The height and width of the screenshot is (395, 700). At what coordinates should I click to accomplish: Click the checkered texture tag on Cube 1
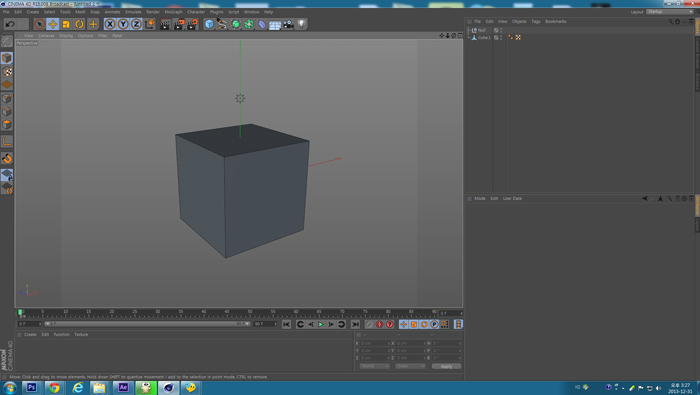(518, 37)
